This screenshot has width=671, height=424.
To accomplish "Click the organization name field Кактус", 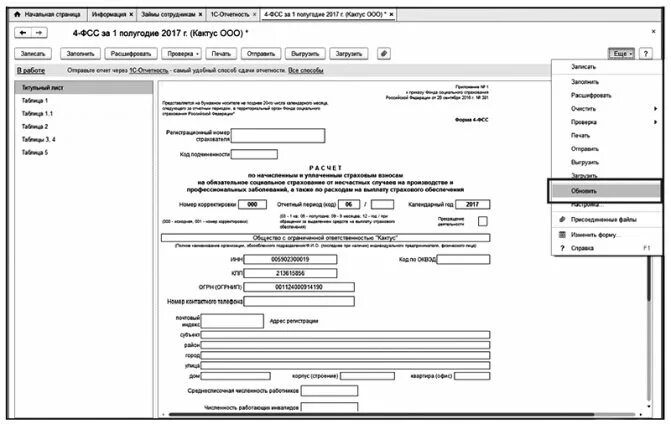I will [326, 238].
